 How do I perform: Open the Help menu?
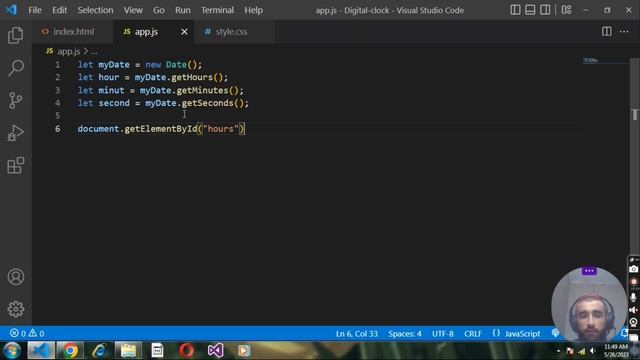253,10
